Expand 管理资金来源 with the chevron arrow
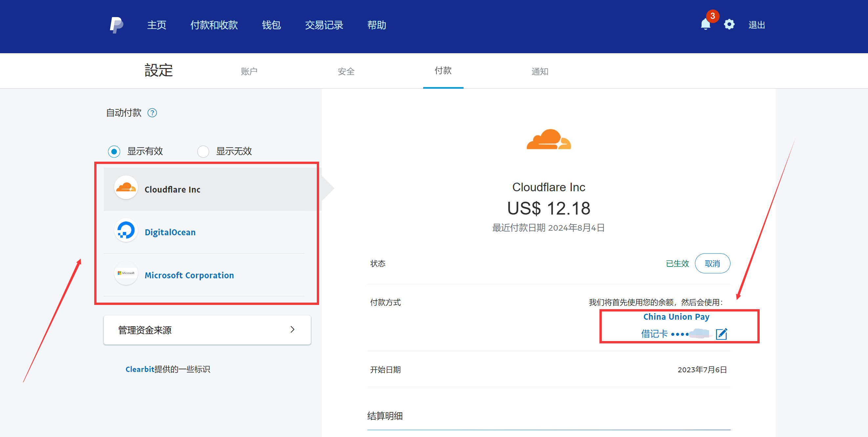Viewport: 868px width, 437px height. click(x=292, y=330)
